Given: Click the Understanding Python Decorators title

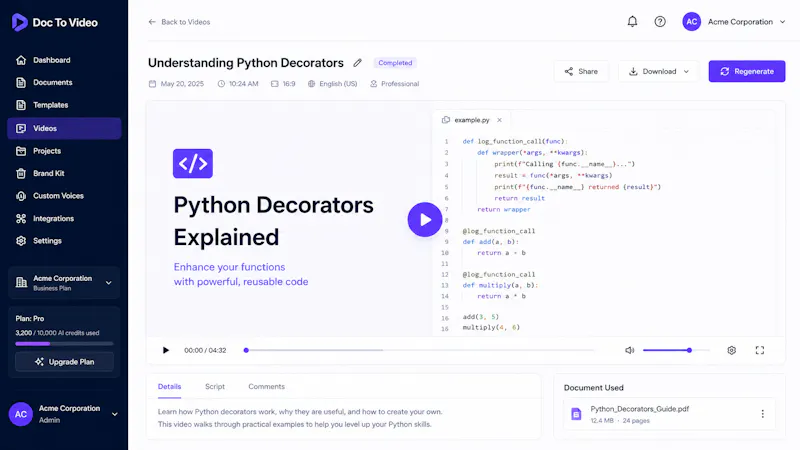Looking at the screenshot, I should (x=246, y=63).
